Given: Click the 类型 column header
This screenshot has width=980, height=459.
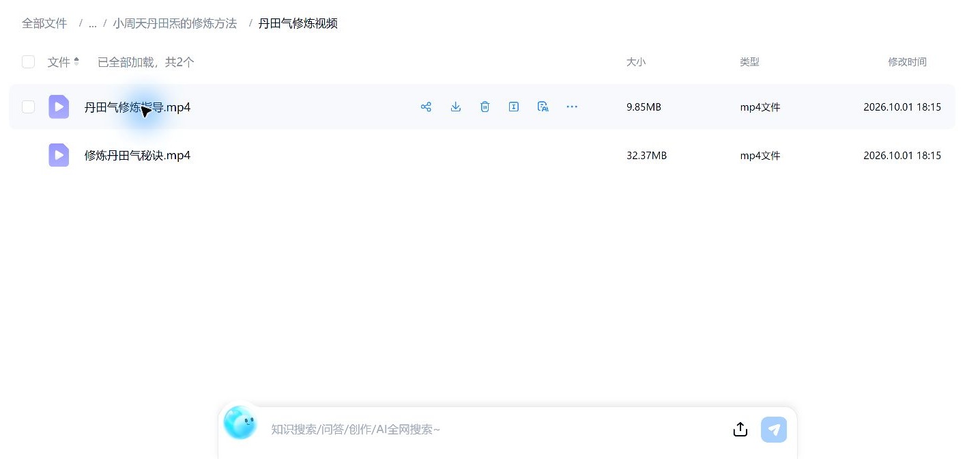Looking at the screenshot, I should click(x=749, y=62).
